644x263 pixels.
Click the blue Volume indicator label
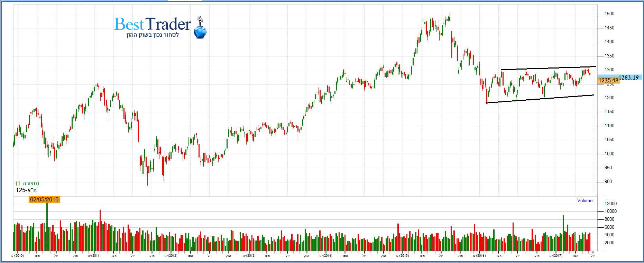coord(585,201)
